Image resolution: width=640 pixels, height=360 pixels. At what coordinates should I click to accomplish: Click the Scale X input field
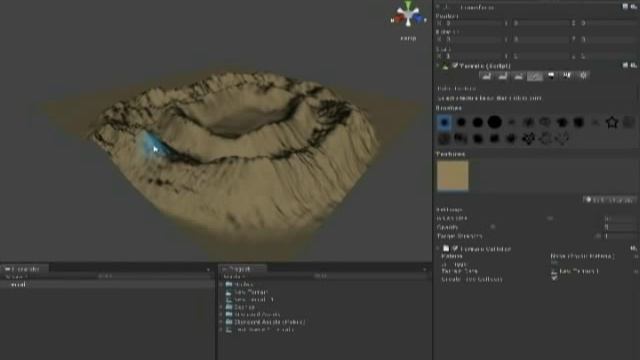[472, 56]
